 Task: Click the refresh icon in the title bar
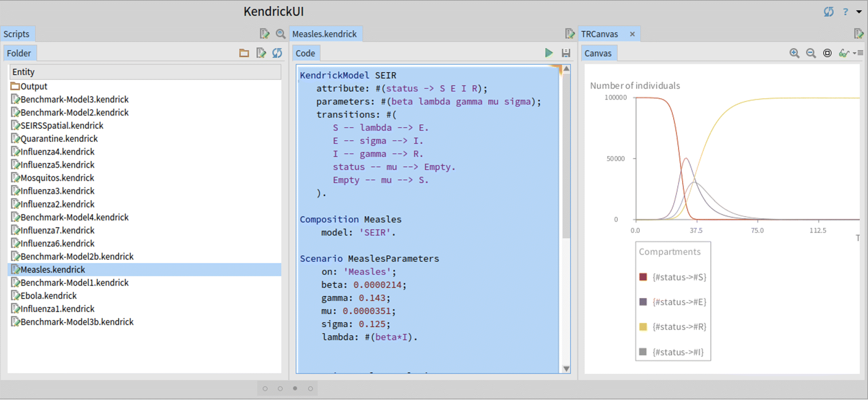point(829,12)
